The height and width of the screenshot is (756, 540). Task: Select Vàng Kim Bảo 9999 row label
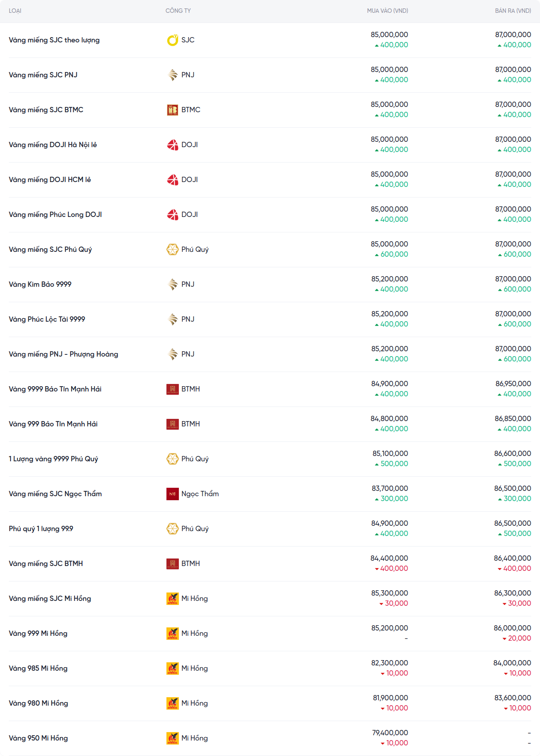tap(40, 285)
